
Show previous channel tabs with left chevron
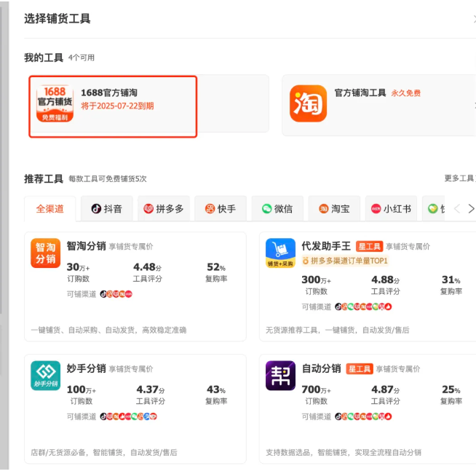[457, 209]
